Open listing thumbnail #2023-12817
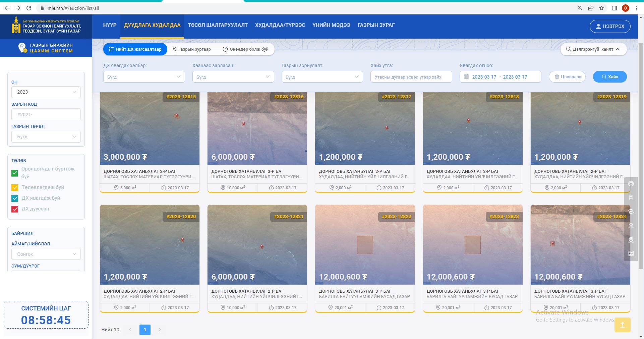This screenshot has height=339, width=644. click(365, 129)
